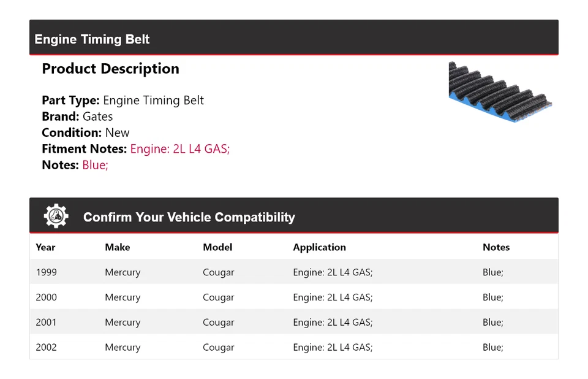Viewport: 588px width, 379px height.
Task: Click the Notes column header
Action: click(x=496, y=247)
